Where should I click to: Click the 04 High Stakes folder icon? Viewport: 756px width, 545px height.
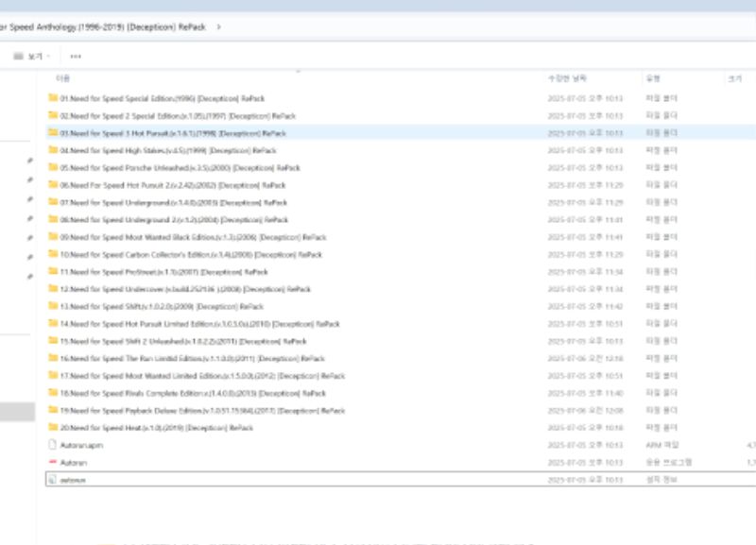coord(53,150)
